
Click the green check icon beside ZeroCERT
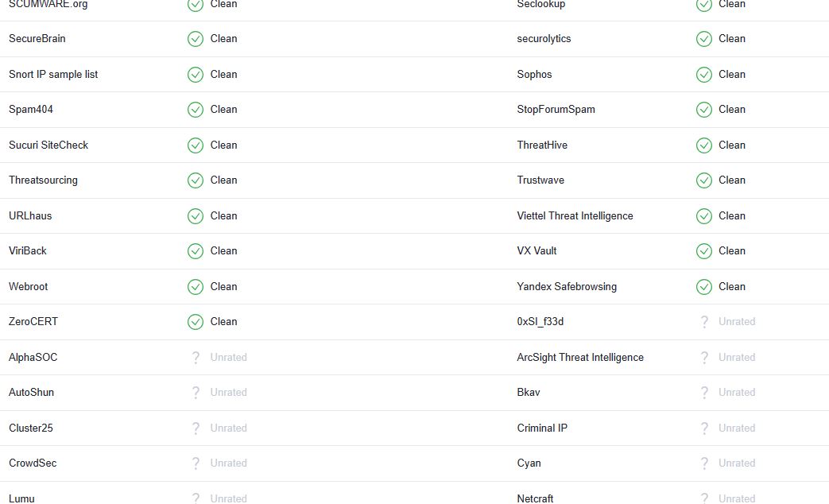coord(195,322)
